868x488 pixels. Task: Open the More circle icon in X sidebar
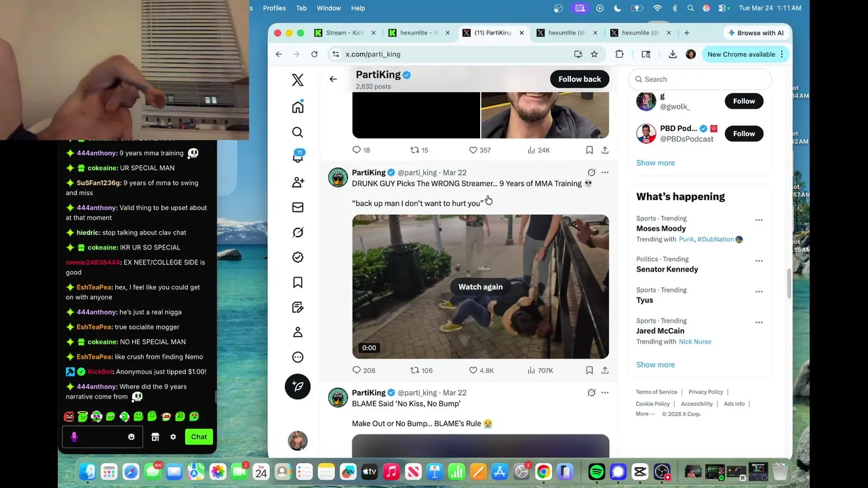(x=298, y=357)
